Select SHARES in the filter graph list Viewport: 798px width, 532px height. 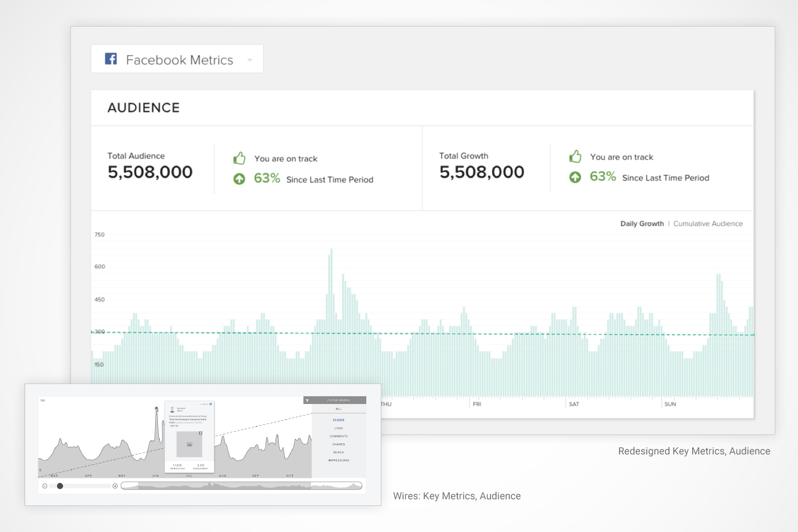click(339, 444)
